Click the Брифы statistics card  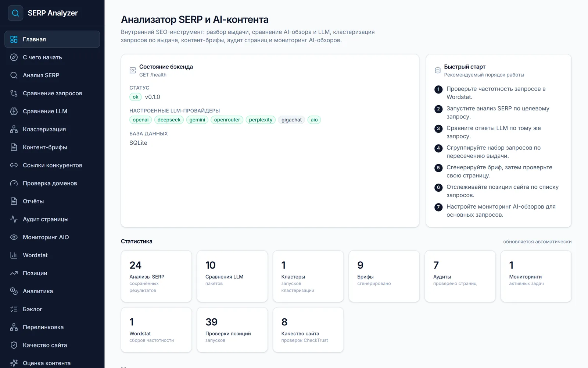[x=384, y=276]
